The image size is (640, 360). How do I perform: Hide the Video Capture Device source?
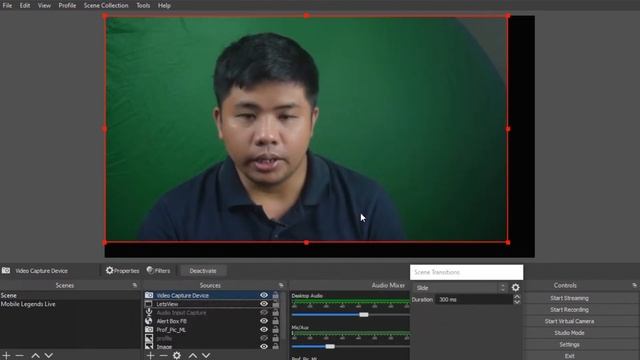click(x=264, y=295)
